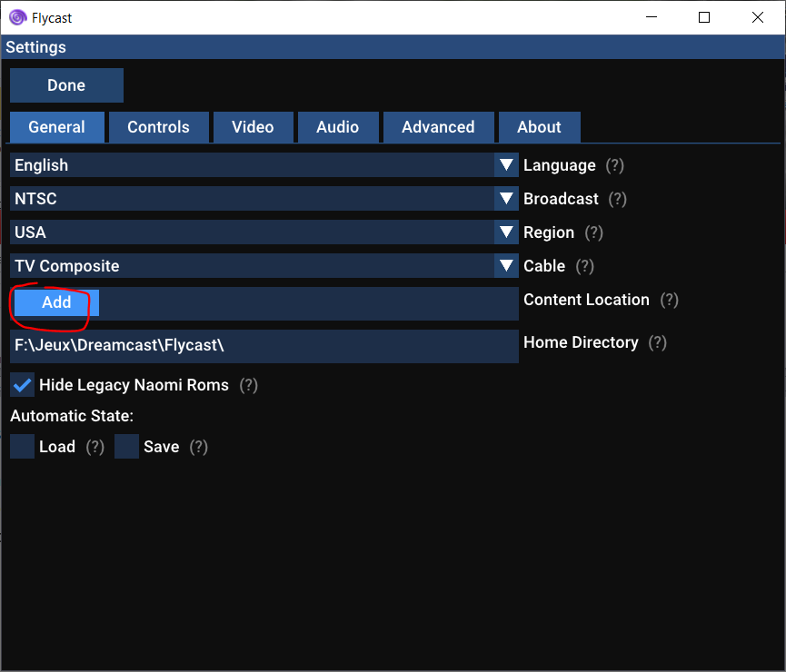Click Add to add content location

pos(56,303)
